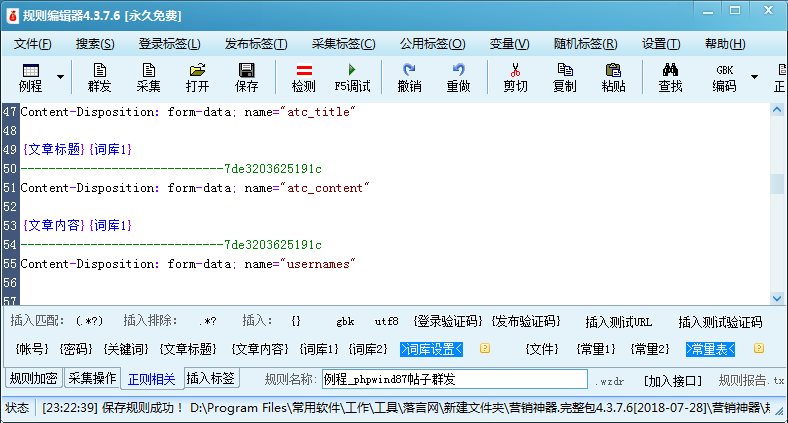
Task: Switch to the 规则加密 tab
Action: click(x=34, y=378)
